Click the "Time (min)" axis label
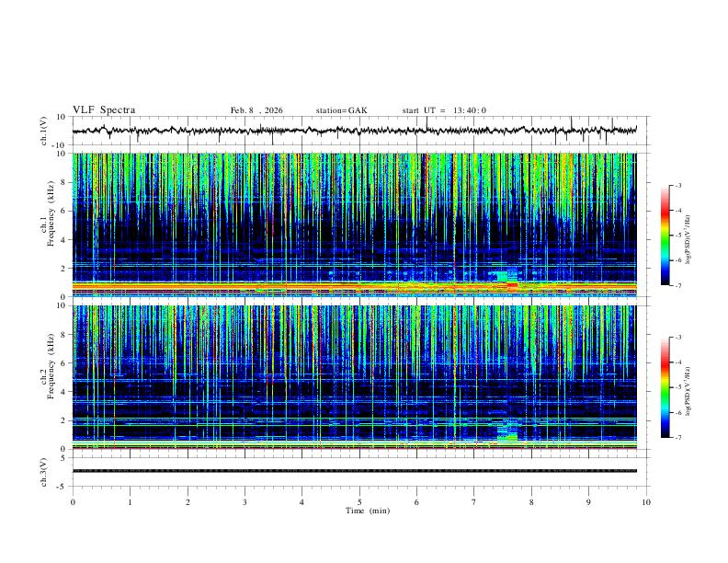Image resolution: width=728 pixels, height=563 pixels. point(368,511)
